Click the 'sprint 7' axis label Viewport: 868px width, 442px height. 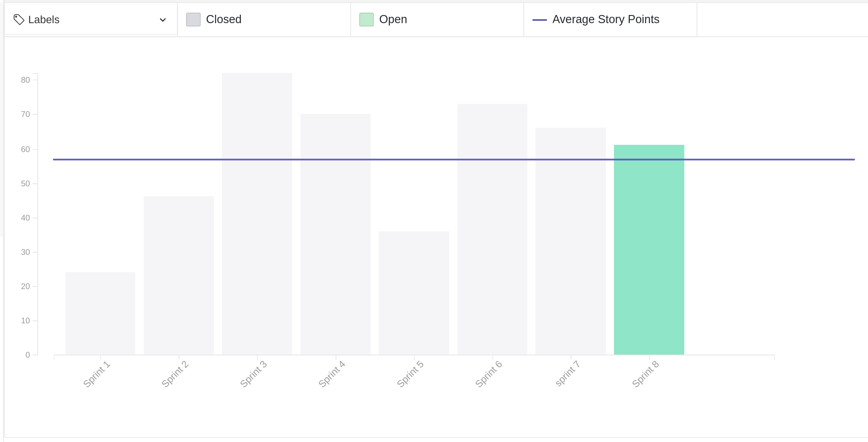coord(567,374)
